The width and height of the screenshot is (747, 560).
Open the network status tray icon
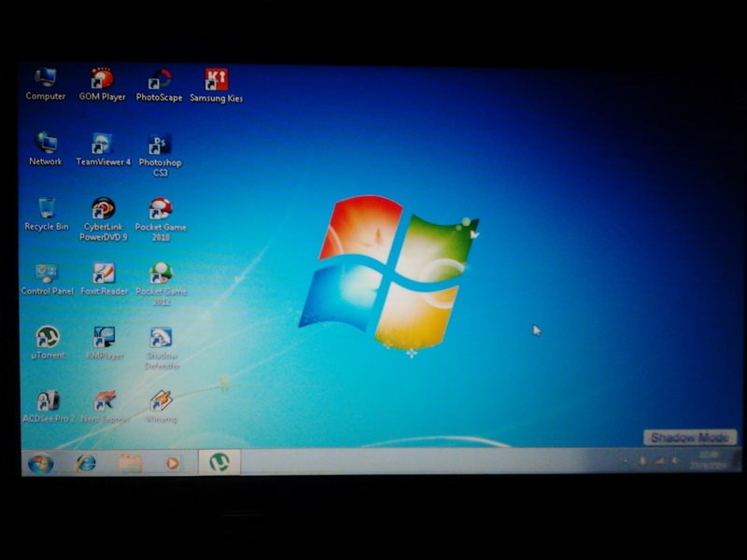click(659, 460)
